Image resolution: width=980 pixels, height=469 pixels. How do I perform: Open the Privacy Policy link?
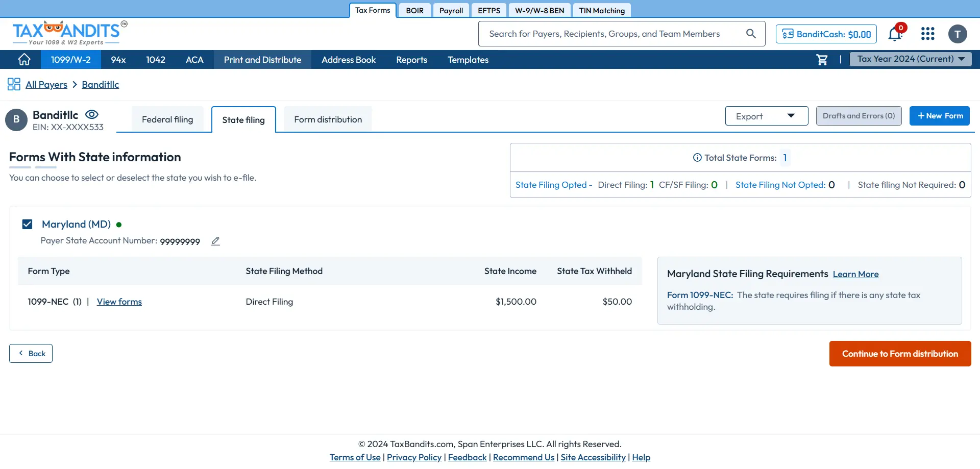pyautogui.click(x=414, y=457)
